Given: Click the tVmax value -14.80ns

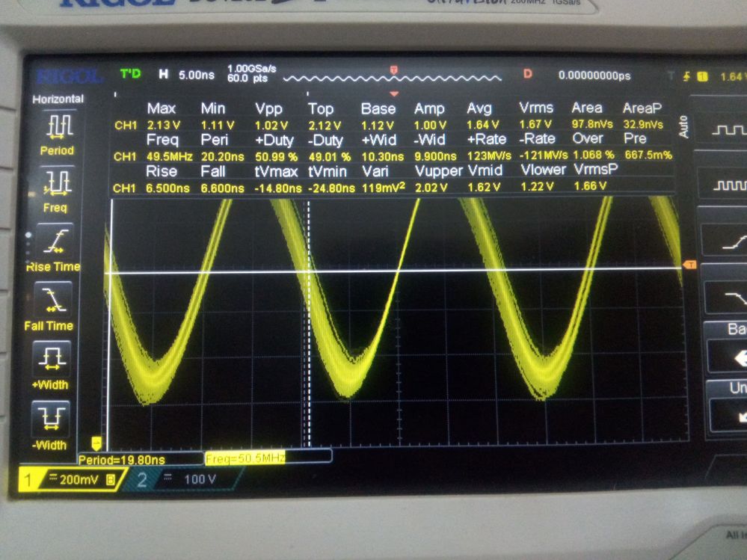Looking at the screenshot, I should point(277,188).
